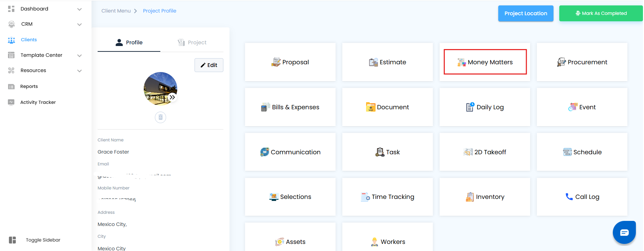
Task: Click the Reports icon in sidebar
Action: pyautogui.click(x=11, y=87)
